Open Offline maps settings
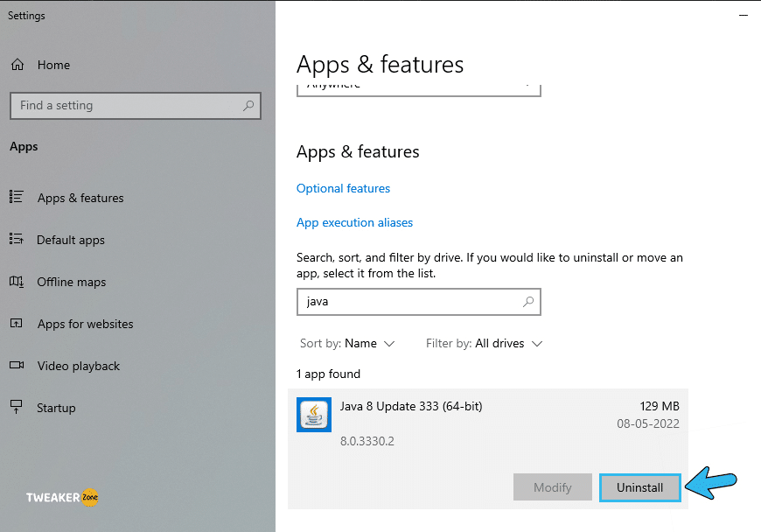 coord(72,282)
